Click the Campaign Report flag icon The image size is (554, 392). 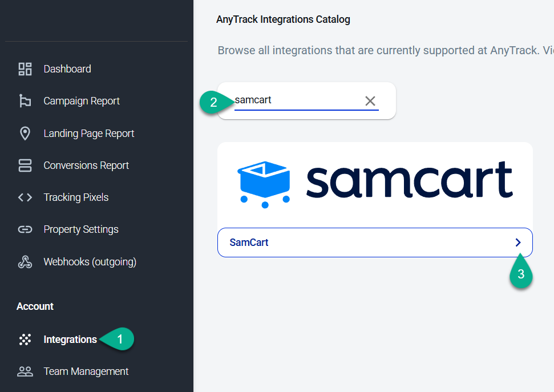pyautogui.click(x=25, y=101)
